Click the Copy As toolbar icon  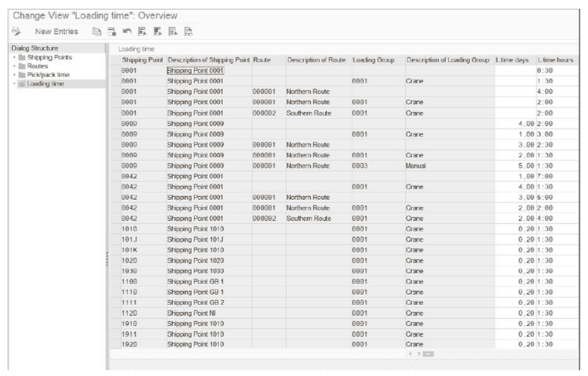pos(96,32)
